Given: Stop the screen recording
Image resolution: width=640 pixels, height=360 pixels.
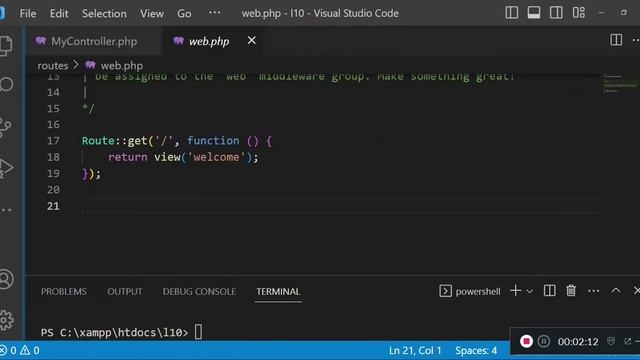Looking at the screenshot, I should pos(526,341).
